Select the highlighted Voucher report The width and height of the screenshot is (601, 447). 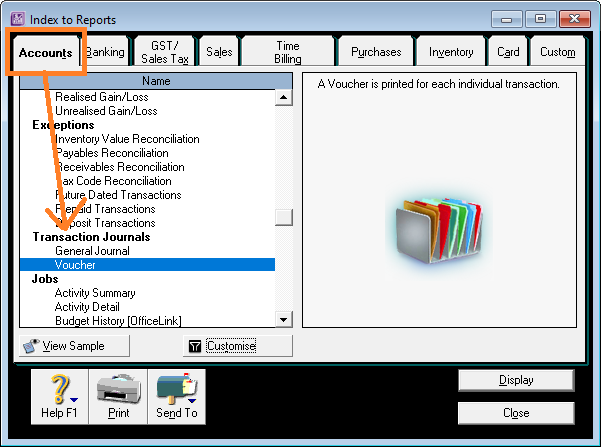tap(147, 265)
